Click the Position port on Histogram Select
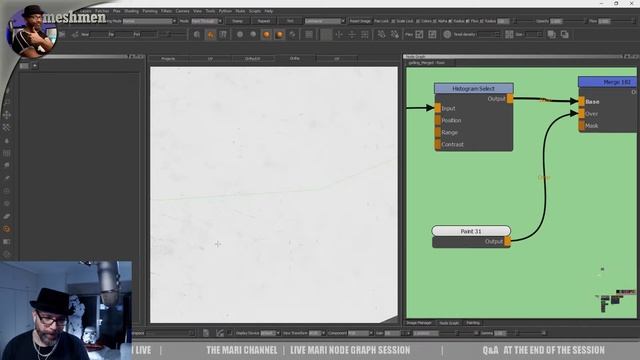Viewport: 640px width, 360px height. click(438, 120)
